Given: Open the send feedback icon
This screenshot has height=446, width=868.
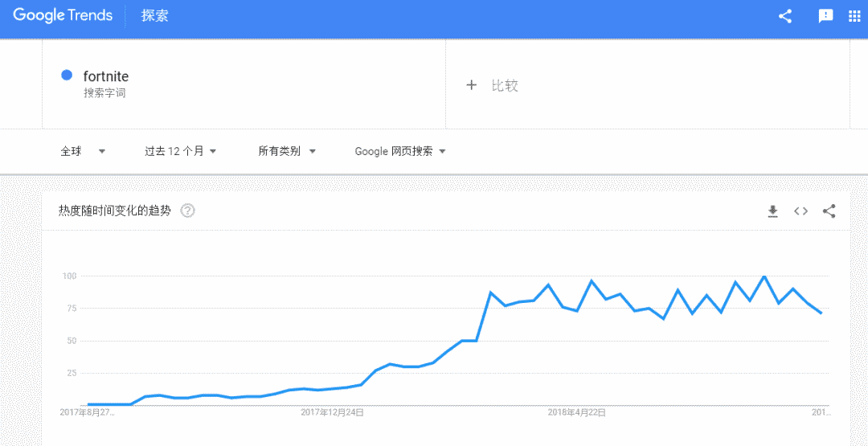Looking at the screenshot, I should tap(825, 16).
